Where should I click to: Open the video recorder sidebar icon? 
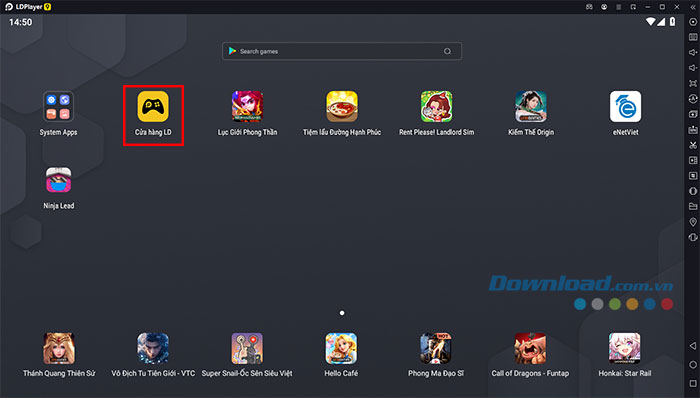693,160
